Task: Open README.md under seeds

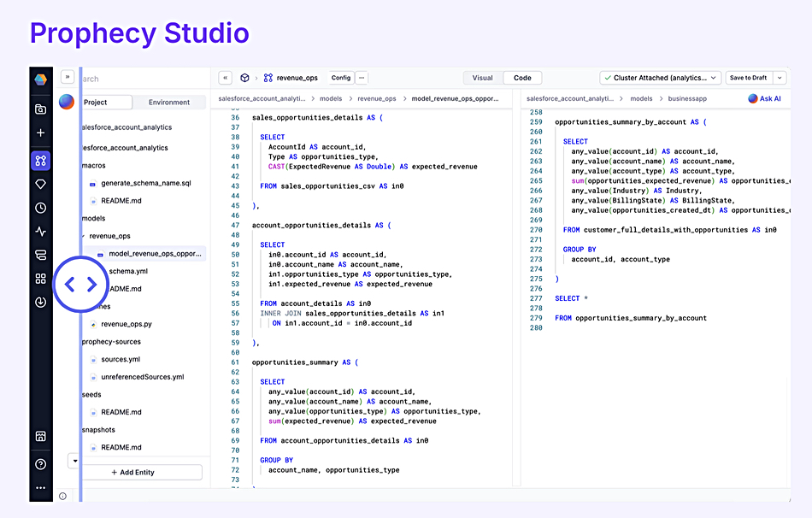Action: 121,412
